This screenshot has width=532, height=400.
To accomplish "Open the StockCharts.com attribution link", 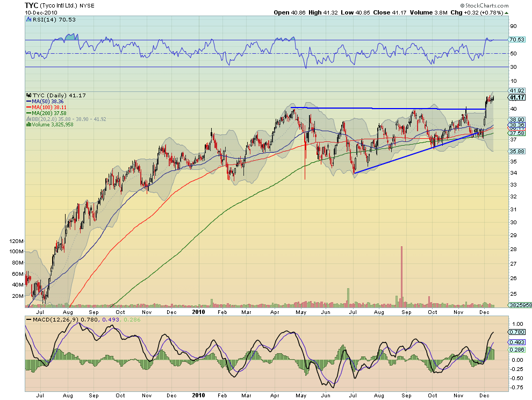I will point(485,5).
